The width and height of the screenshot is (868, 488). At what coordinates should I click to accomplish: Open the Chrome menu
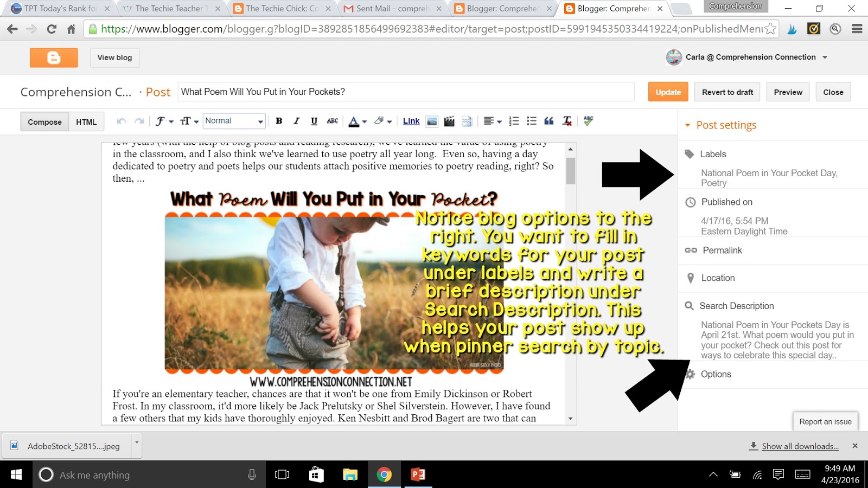857,29
